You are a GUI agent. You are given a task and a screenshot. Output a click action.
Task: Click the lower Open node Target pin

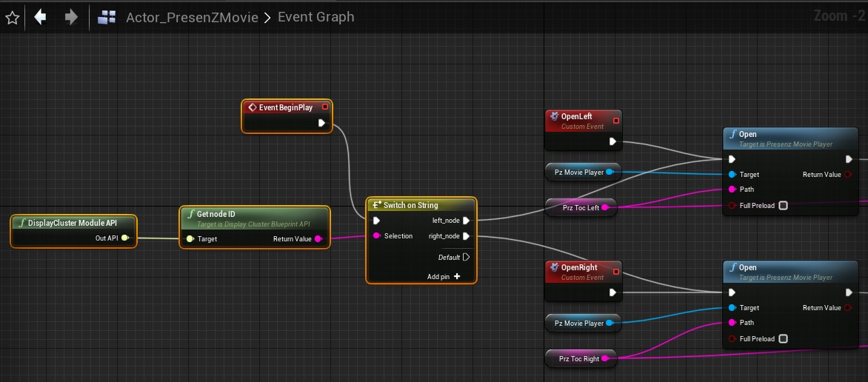[732, 308]
